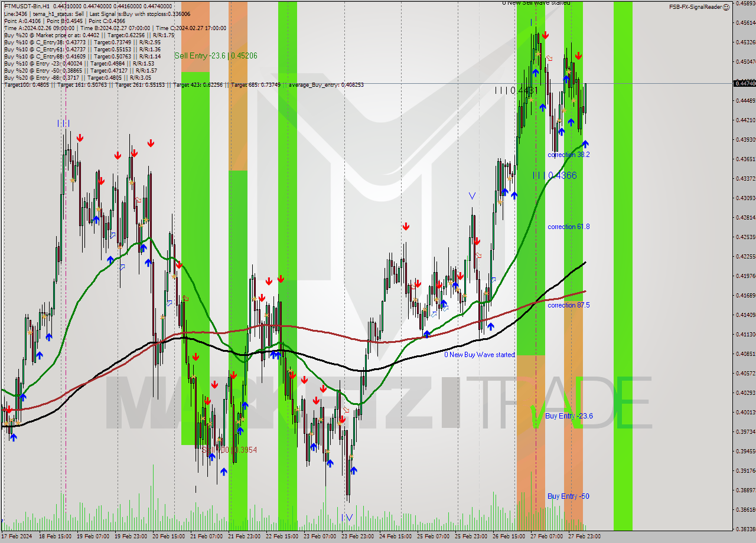
Task: Click the FSB-FX-SignalReader expert advisor label
Action: click(695, 6)
